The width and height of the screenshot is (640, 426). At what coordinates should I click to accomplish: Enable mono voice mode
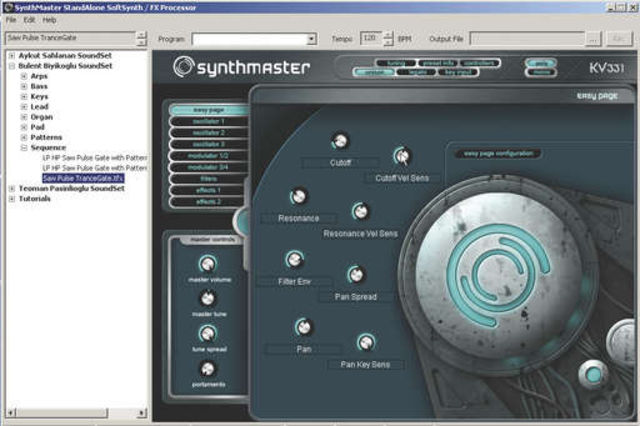540,73
